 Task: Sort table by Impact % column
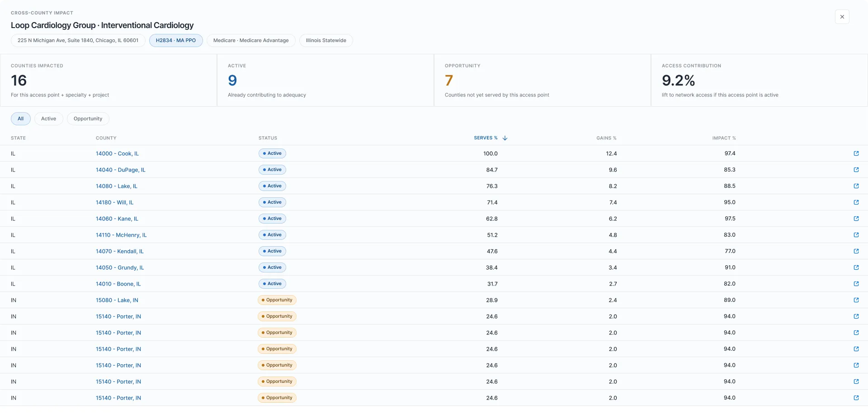724,138
